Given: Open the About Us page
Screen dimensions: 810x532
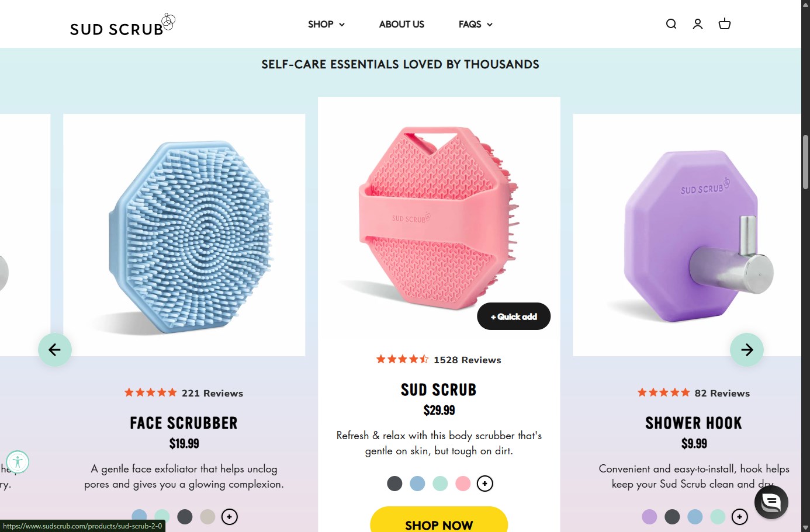Looking at the screenshot, I should tap(401, 25).
